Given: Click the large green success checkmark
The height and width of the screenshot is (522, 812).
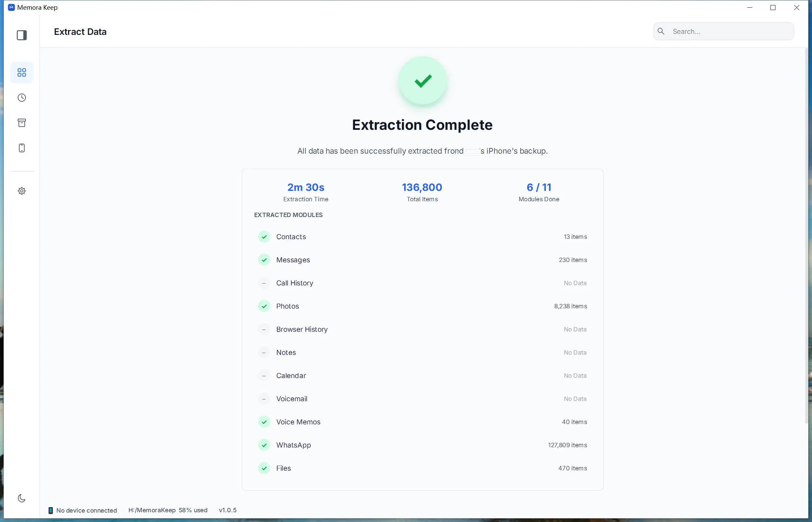Looking at the screenshot, I should [x=423, y=81].
